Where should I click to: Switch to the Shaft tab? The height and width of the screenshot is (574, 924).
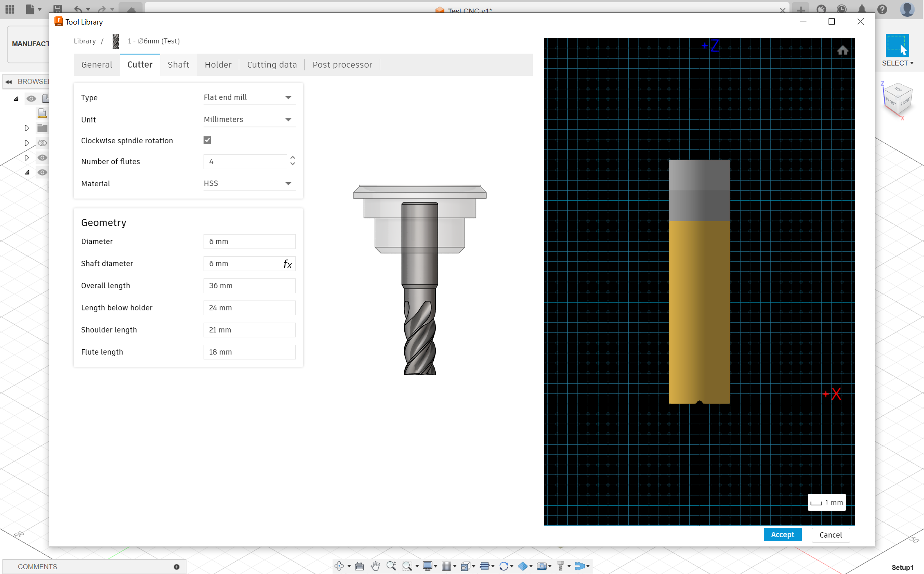(177, 64)
